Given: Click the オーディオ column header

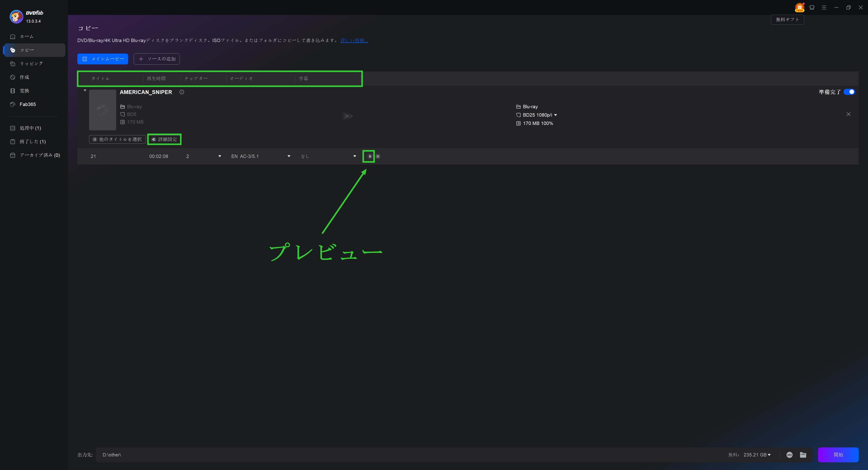Looking at the screenshot, I should [x=241, y=78].
